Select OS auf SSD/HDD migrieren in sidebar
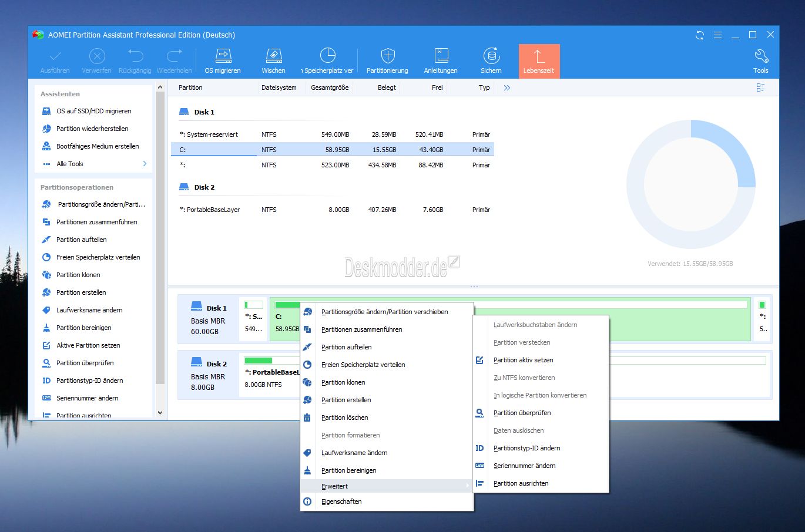This screenshot has width=805, height=532. tap(94, 111)
